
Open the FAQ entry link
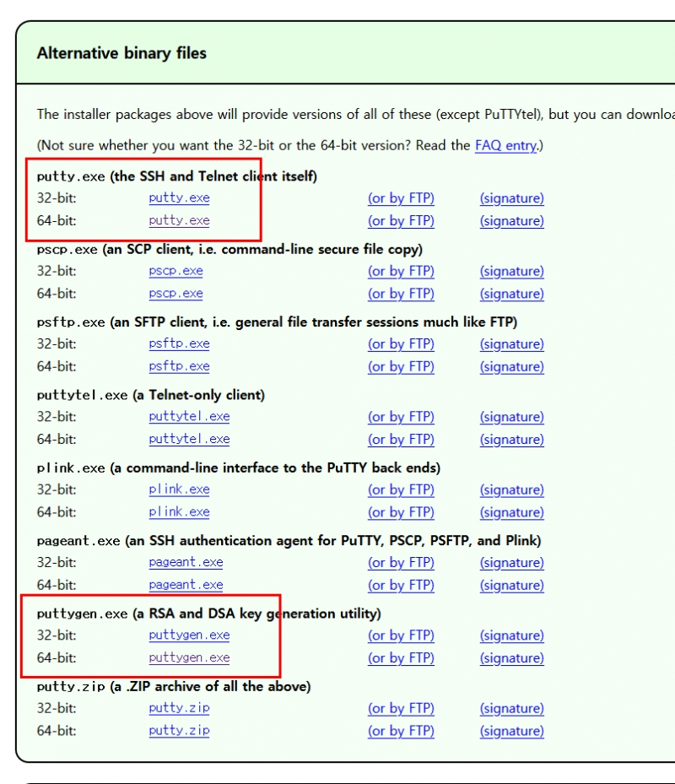pos(505,145)
